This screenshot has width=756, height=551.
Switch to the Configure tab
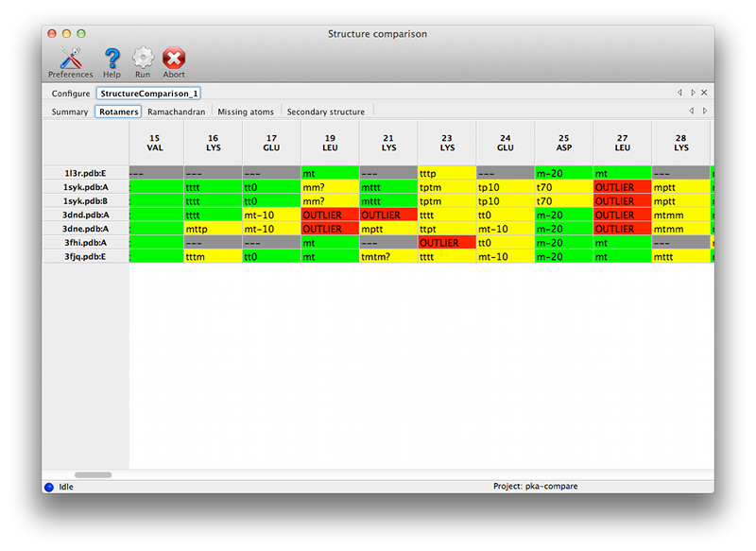coord(71,94)
